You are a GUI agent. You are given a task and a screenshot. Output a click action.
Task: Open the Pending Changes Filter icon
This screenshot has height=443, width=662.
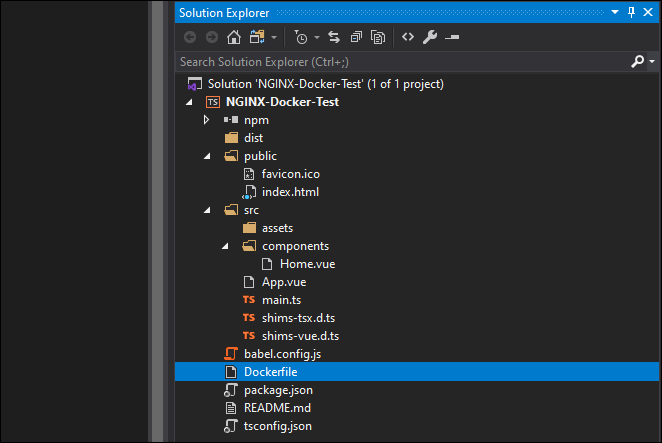tap(301, 37)
